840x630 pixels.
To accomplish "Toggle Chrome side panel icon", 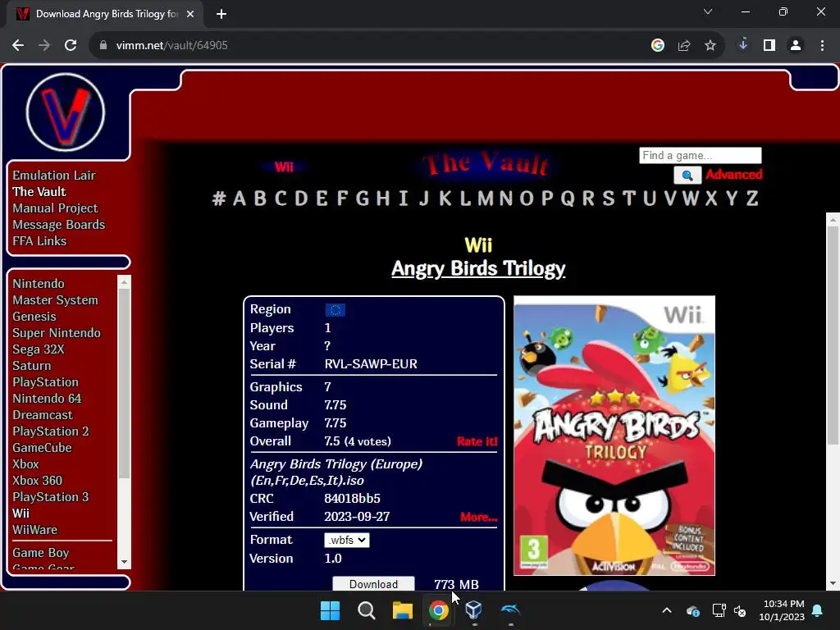I will (769, 46).
